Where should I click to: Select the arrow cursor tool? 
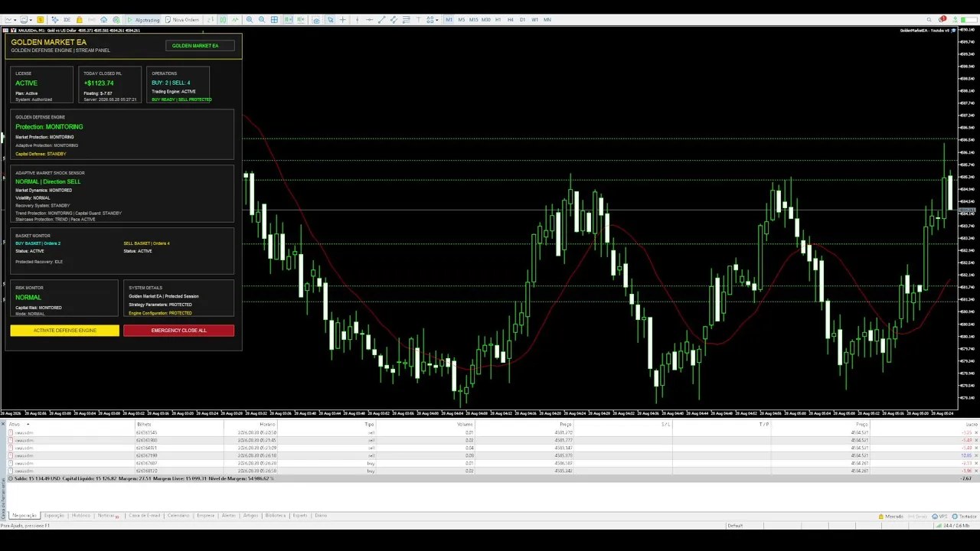[331, 20]
